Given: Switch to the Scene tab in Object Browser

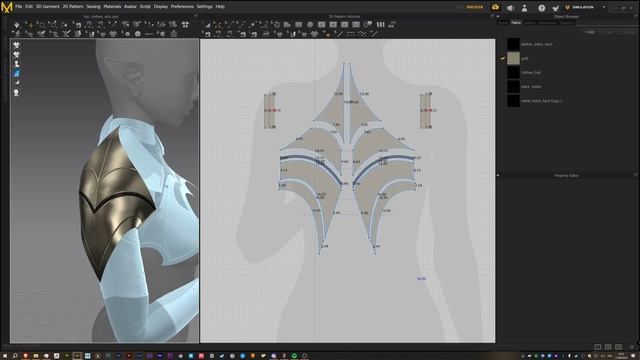Looking at the screenshot, I should pos(503,22).
